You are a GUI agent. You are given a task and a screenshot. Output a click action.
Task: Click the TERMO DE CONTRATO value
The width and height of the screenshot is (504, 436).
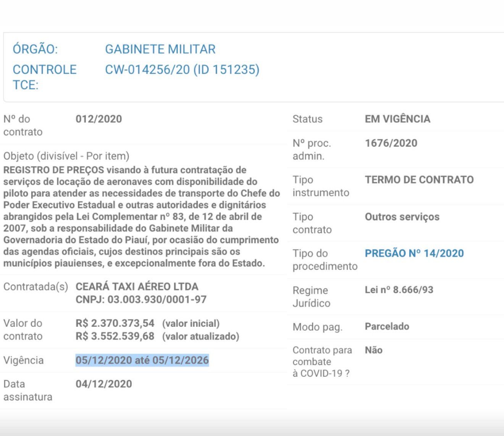click(419, 180)
